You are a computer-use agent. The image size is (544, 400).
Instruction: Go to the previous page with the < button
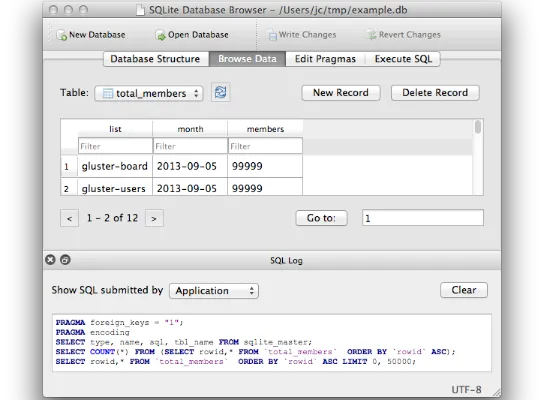(x=69, y=218)
